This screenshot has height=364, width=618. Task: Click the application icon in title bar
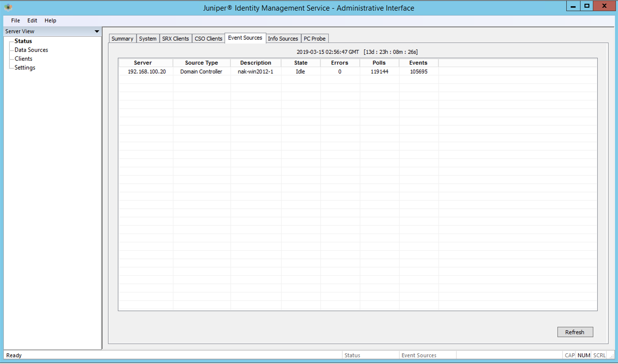(8, 8)
